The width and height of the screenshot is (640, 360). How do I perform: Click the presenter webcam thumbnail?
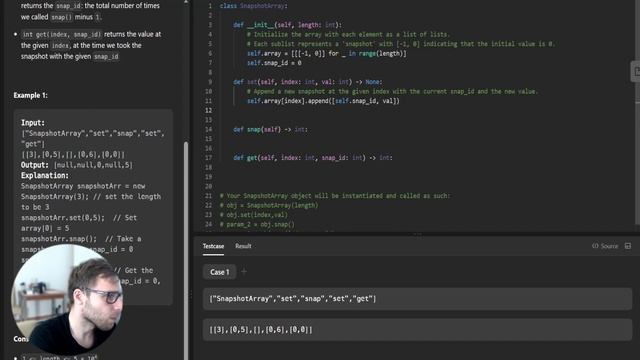click(67, 300)
